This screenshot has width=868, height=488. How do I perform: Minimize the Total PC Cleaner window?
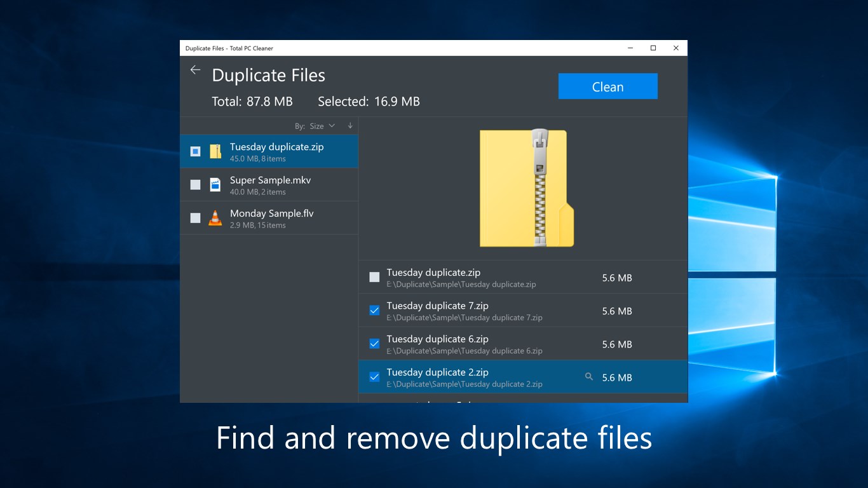630,48
